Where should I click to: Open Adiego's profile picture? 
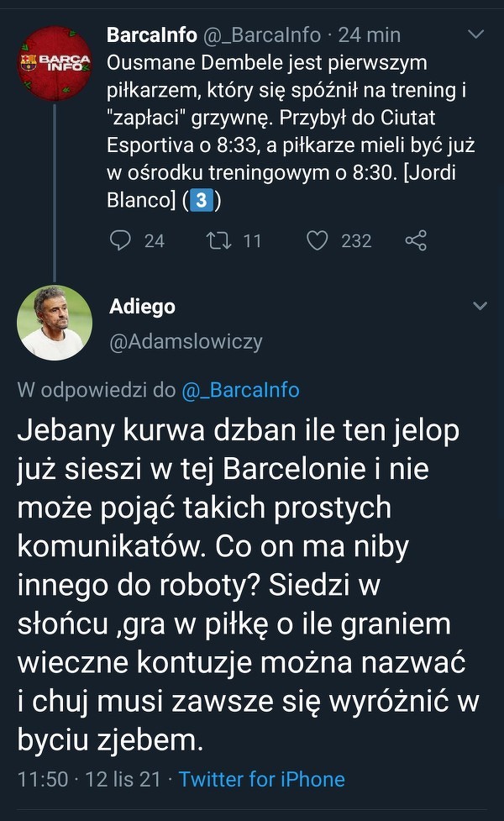tap(55, 323)
